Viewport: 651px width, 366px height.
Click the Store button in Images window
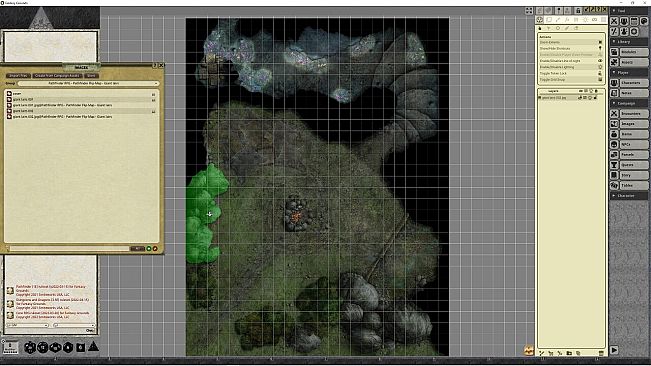point(91,76)
